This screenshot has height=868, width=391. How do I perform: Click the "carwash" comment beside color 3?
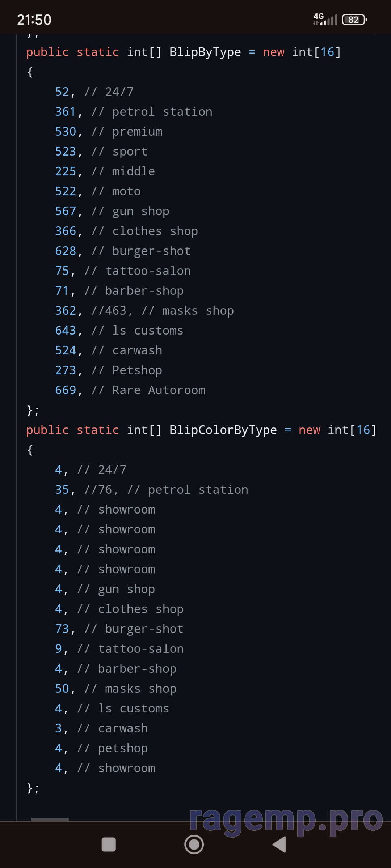[x=123, y=728]
